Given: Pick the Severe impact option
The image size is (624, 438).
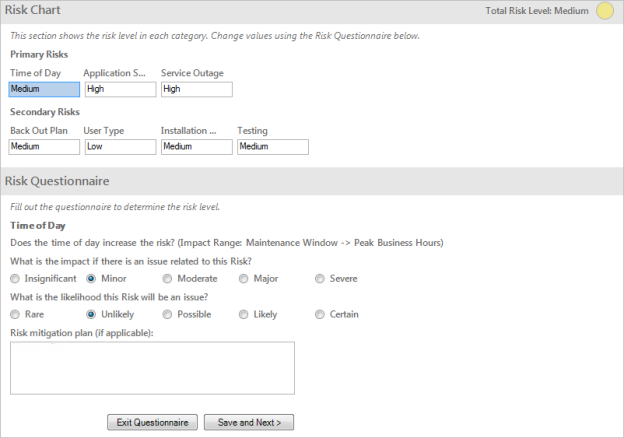Looking at the screenshot, I should (x=320, y=279).
